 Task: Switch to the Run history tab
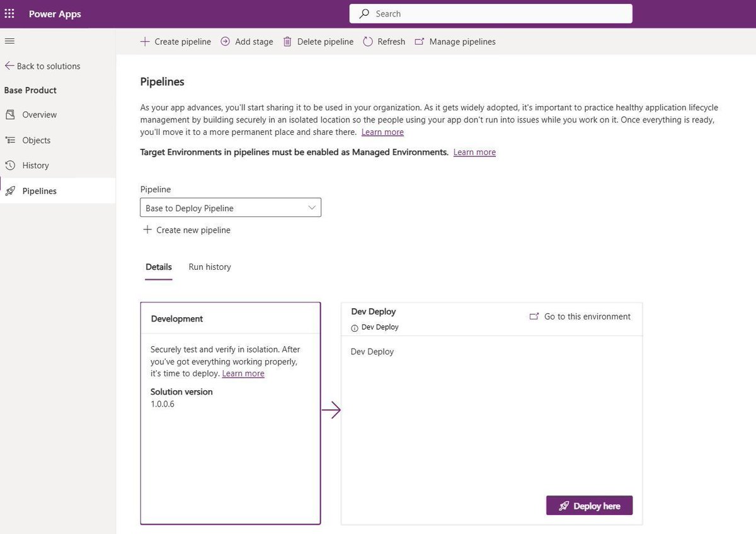[210, 267]
